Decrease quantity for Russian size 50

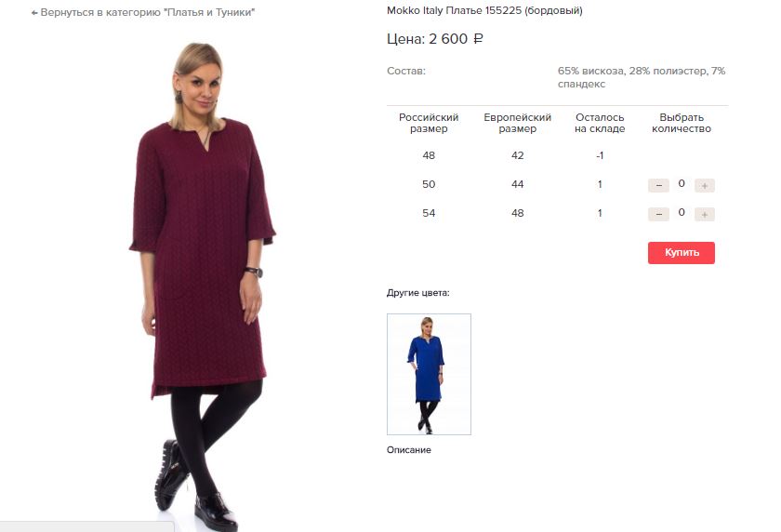click(658, 185)
